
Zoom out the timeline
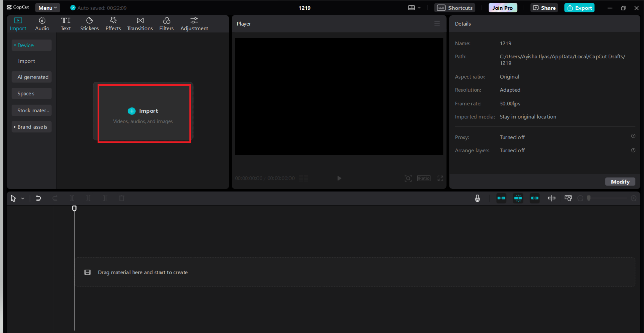581,198
